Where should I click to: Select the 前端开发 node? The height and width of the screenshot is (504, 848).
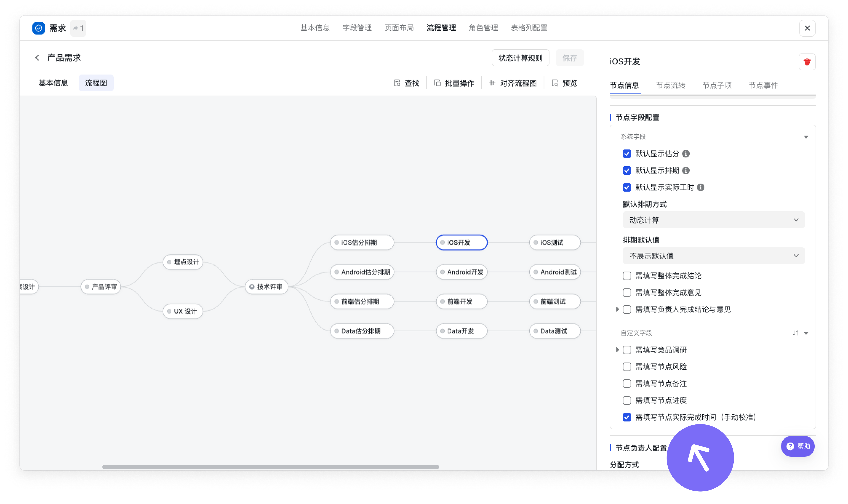click(461, 302)
